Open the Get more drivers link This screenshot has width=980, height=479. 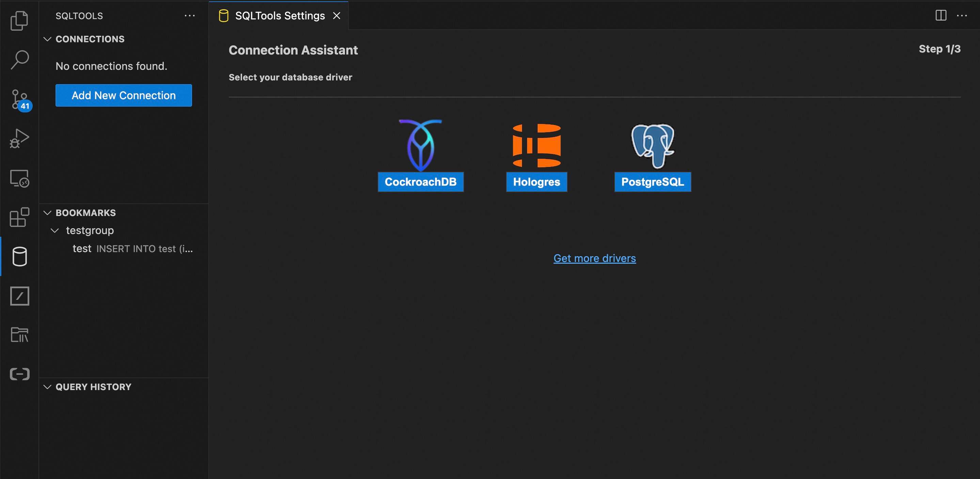[x=594, y=258]
